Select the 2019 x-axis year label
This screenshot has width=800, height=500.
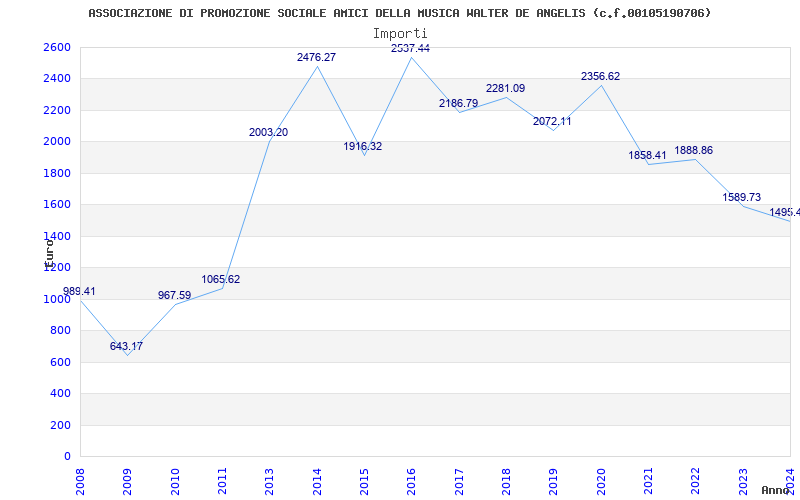coord(554,481)
